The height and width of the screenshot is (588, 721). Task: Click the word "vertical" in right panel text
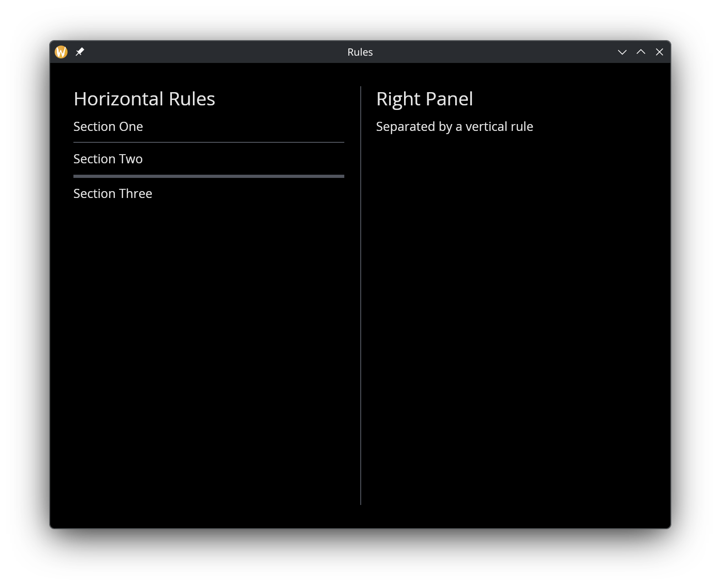coord(486,127)
